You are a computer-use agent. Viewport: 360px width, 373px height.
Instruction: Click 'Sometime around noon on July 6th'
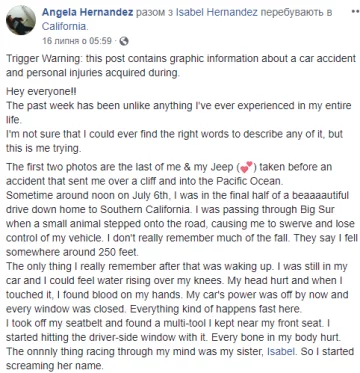click(88, 196)
